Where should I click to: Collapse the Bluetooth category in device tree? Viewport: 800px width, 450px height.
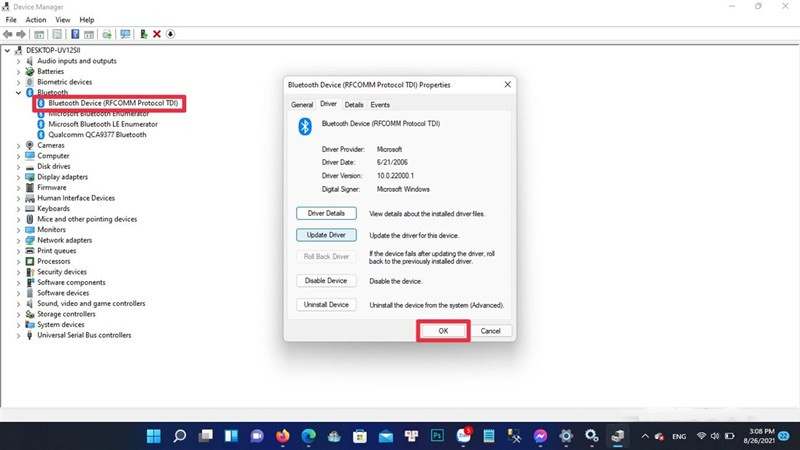coord(20,93)
